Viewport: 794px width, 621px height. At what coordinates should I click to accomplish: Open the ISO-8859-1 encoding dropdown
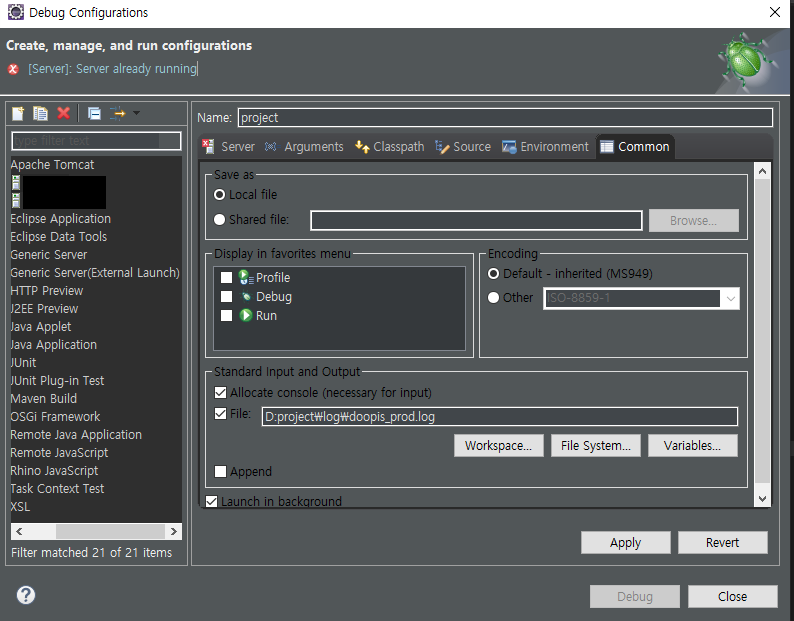pyautogui.click(x=730, y=298)
